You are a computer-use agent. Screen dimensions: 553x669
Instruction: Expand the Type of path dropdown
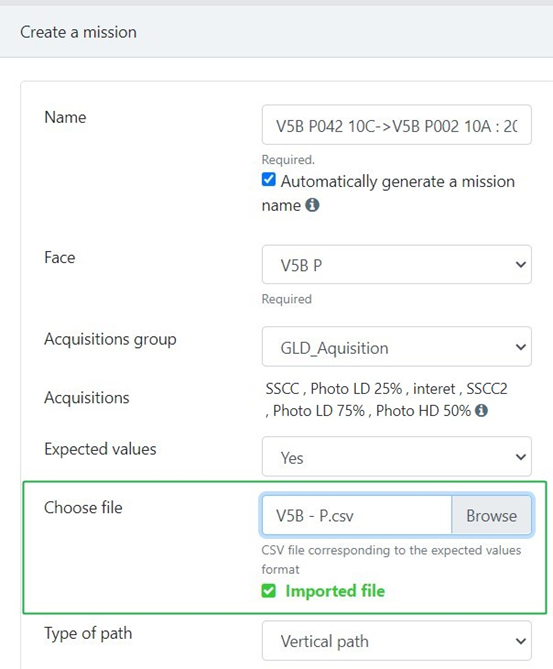[396, 641]
